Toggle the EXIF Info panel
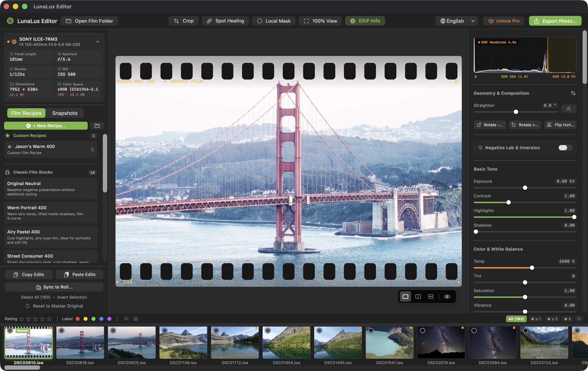 pyautogui.click(x=365, y=21)
